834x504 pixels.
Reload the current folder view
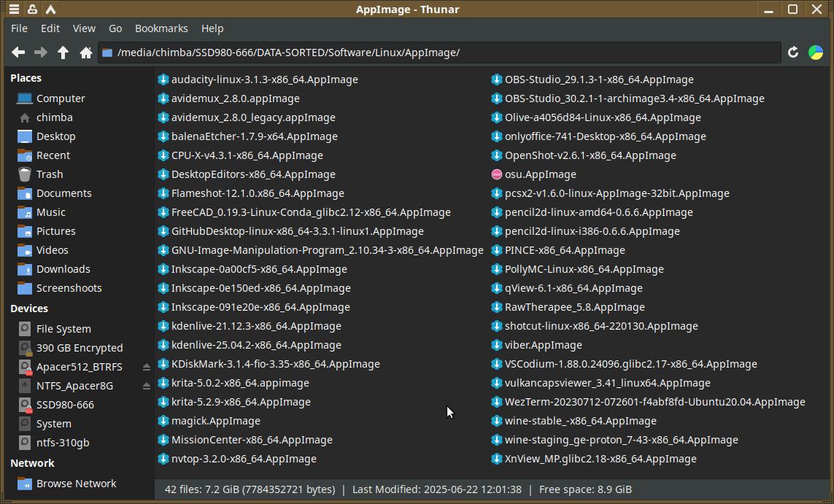(793, 53)
